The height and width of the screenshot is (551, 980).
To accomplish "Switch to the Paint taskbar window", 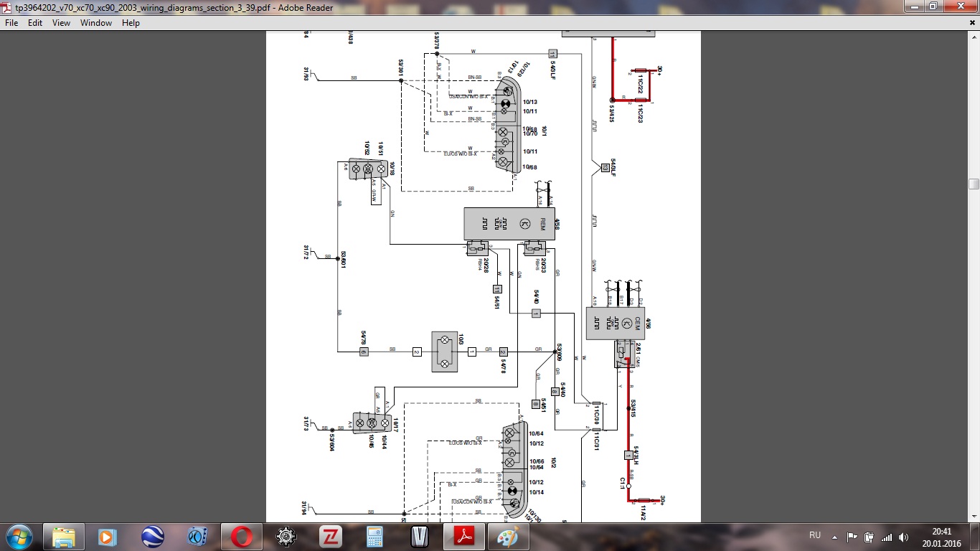I will coord(508,537).
